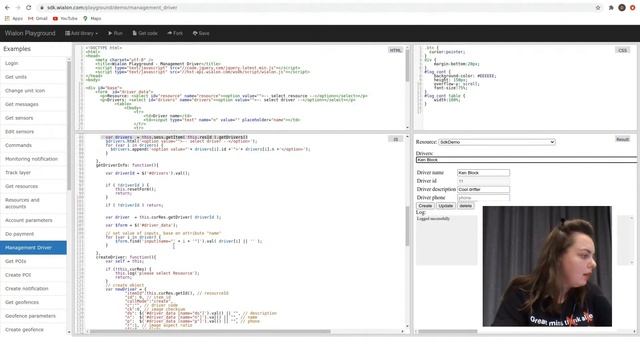Screen dimensions: 640x360
Task: Open the Get geofences example
Action: coord(33,302)
